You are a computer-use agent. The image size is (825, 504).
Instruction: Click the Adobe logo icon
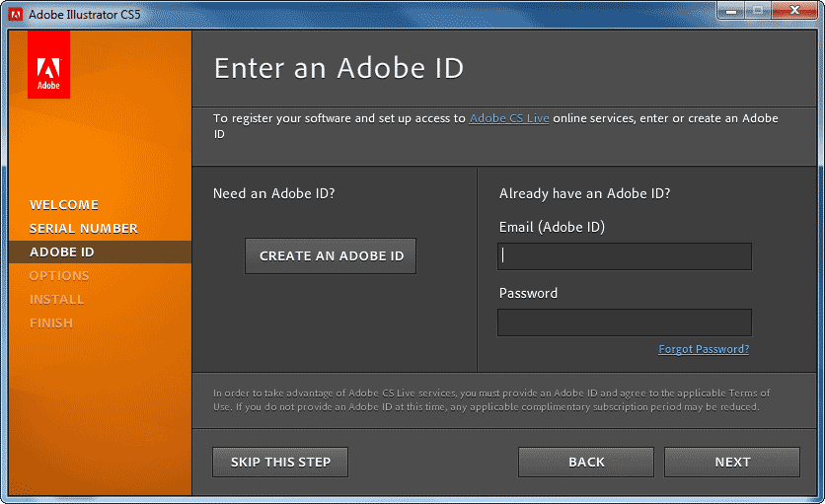point(48,64)
